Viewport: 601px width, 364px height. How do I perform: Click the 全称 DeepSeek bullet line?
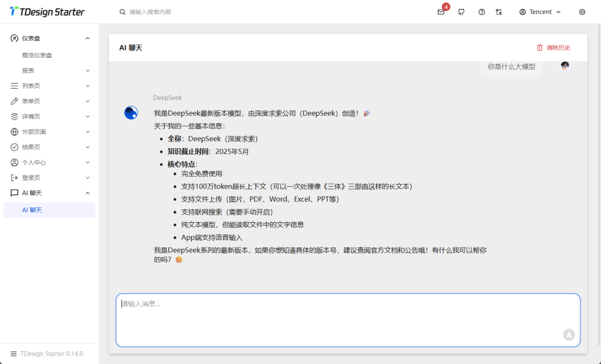pos(213,139)
